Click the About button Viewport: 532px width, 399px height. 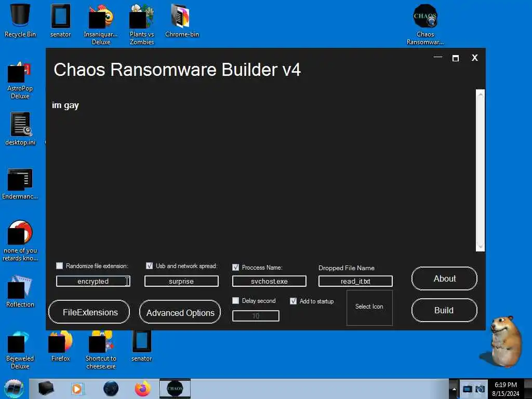click(x=445, y=278)
